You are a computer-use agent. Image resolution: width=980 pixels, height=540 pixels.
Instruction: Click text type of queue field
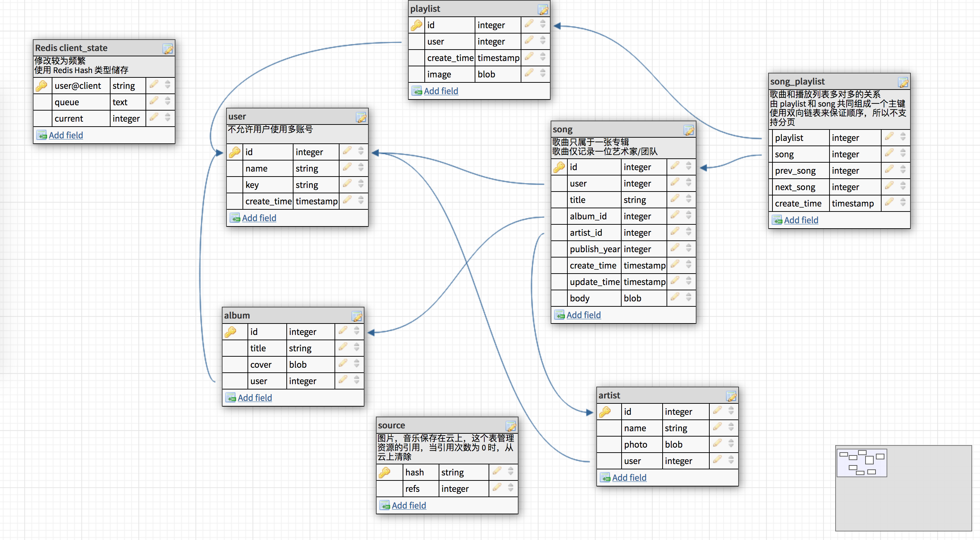point(120,103)
